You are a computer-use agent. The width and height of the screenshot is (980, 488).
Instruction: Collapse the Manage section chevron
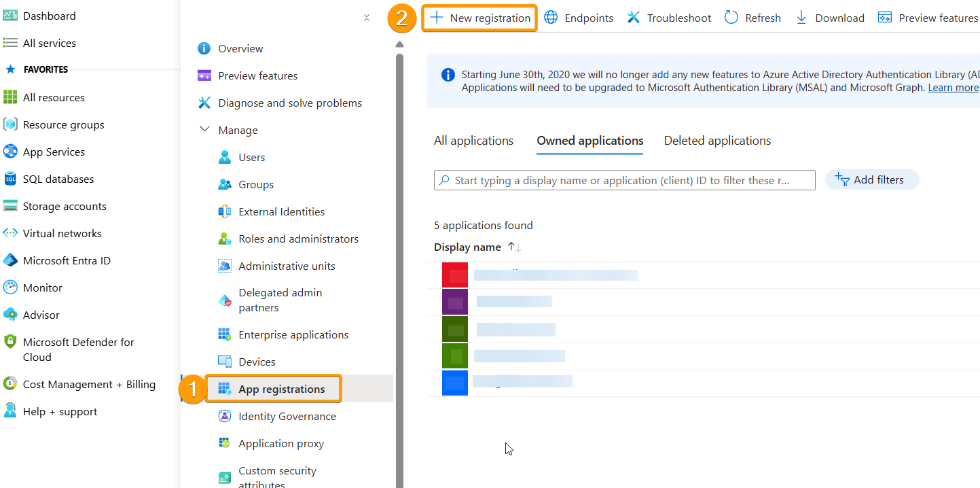point(204,129)
